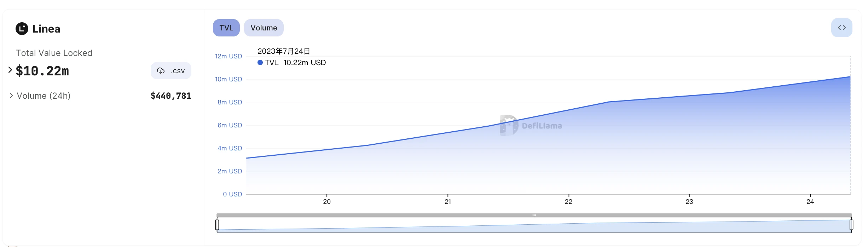
Task: Click the left handle of the range slider
Action: (x=217, y=225)
